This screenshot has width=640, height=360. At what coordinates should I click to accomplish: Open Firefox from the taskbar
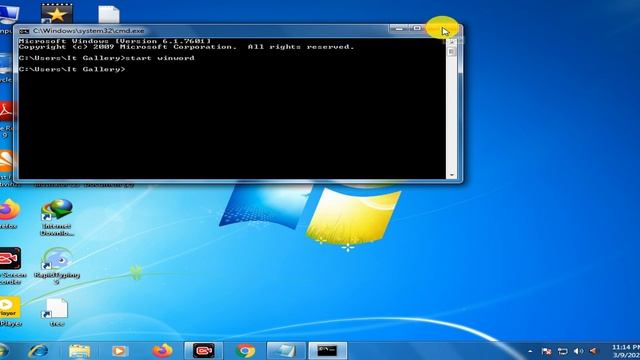(162, 351)
